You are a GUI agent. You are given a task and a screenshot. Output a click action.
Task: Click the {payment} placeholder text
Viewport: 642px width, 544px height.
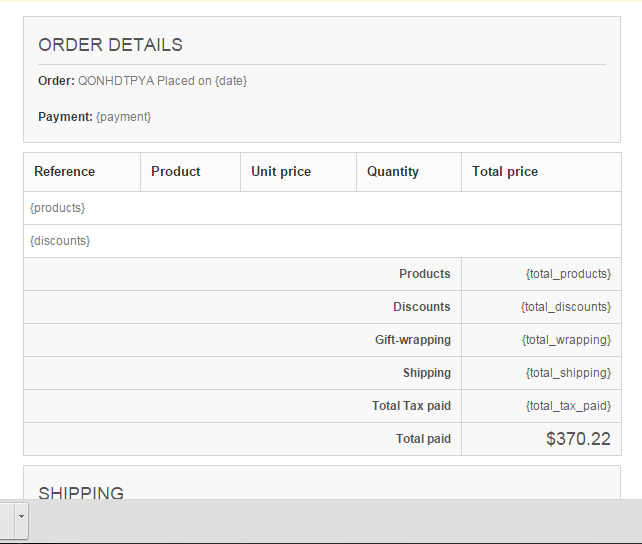pos(123,117)
